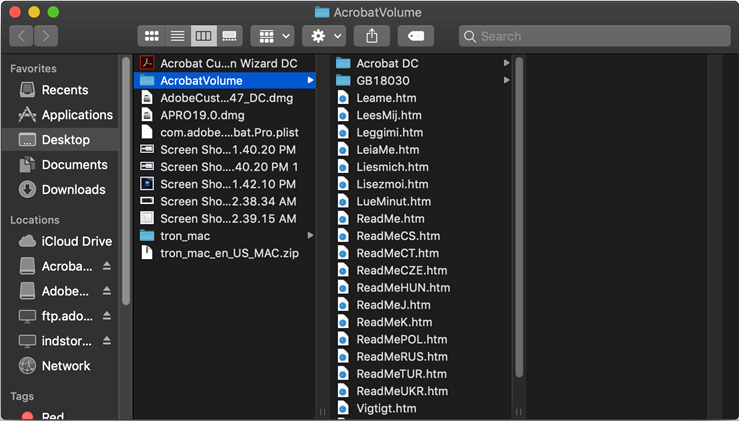
Task: Click into the Search field
Action: [595, 36]
